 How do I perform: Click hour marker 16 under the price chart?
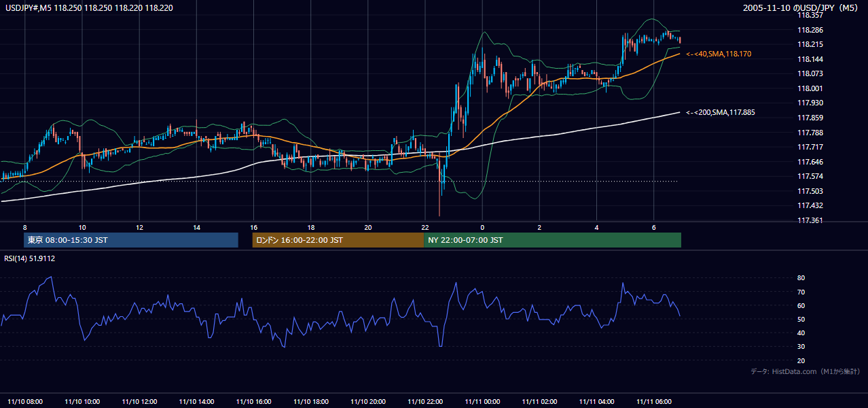(253, 227)
